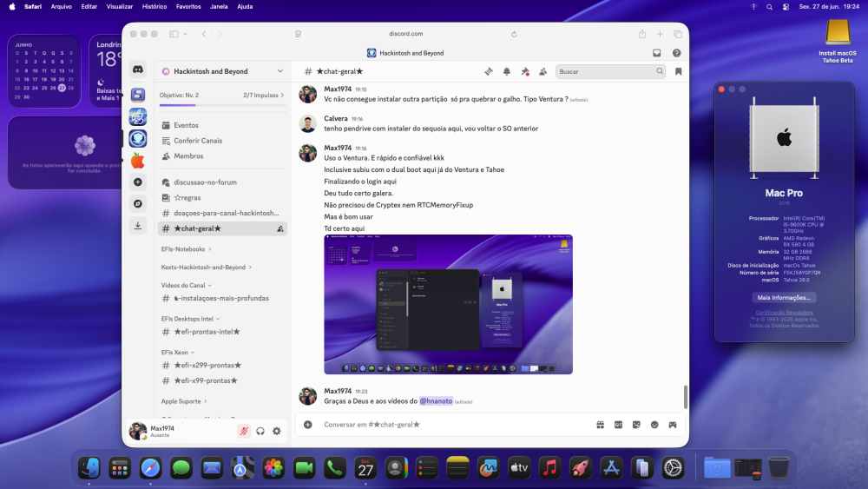Open Install macOS Tahoe Beta desktop icon
This screenshot has height=489, width=868.
(838, 41)
